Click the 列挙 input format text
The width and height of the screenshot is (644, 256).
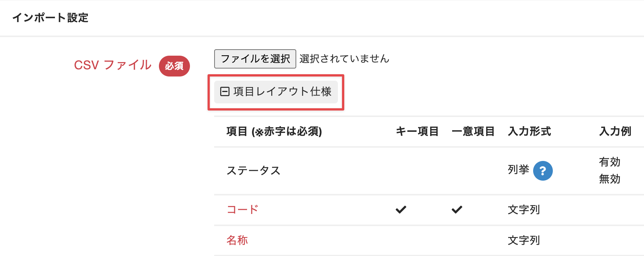[518, 170]
